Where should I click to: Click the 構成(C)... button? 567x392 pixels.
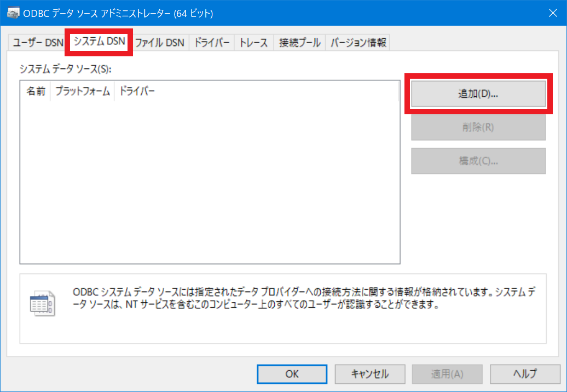point(478,161)
